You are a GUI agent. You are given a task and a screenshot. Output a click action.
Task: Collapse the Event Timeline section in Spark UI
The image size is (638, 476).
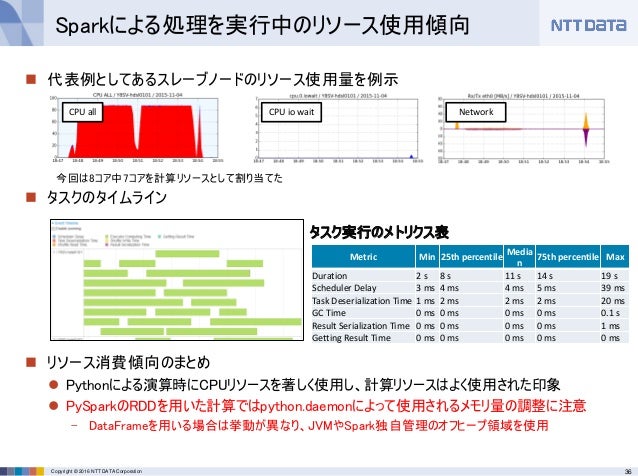(x=67, y=223)
